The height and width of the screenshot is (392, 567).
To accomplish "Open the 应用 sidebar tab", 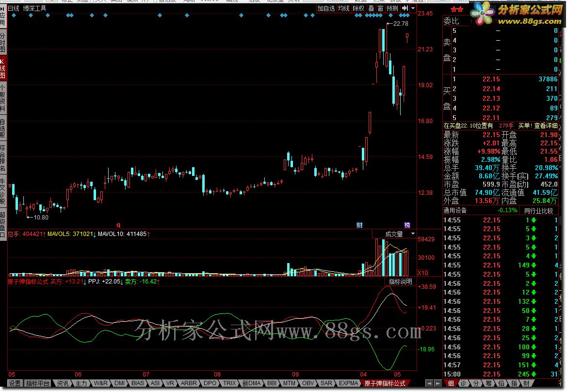I will pyautogui.click(x=3, y=16).
